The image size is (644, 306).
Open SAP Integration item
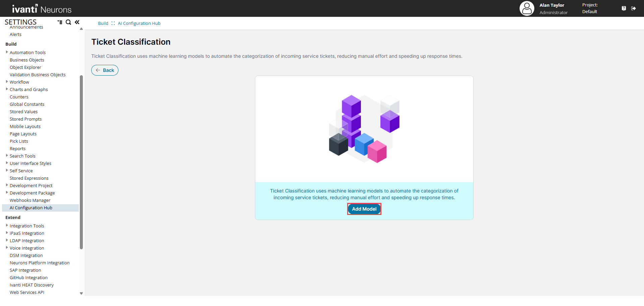coord(25,270)
